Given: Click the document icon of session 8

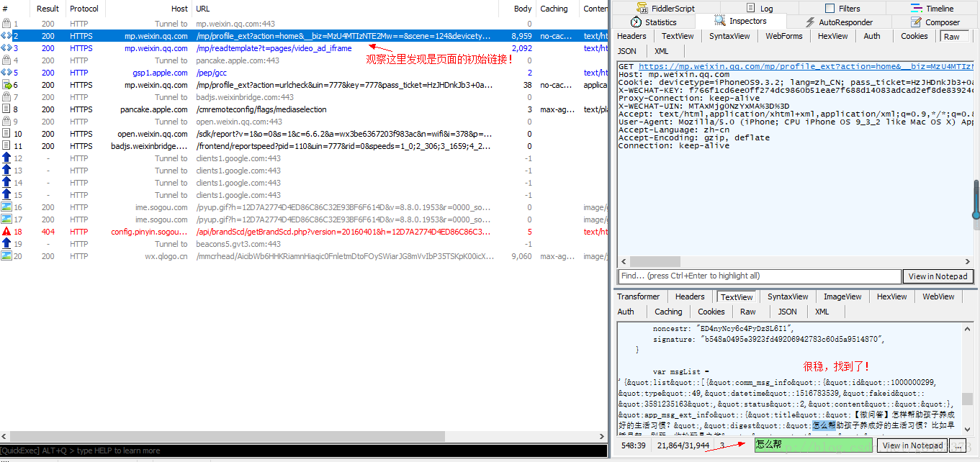Looking at the screenshot, I should 6,109.
